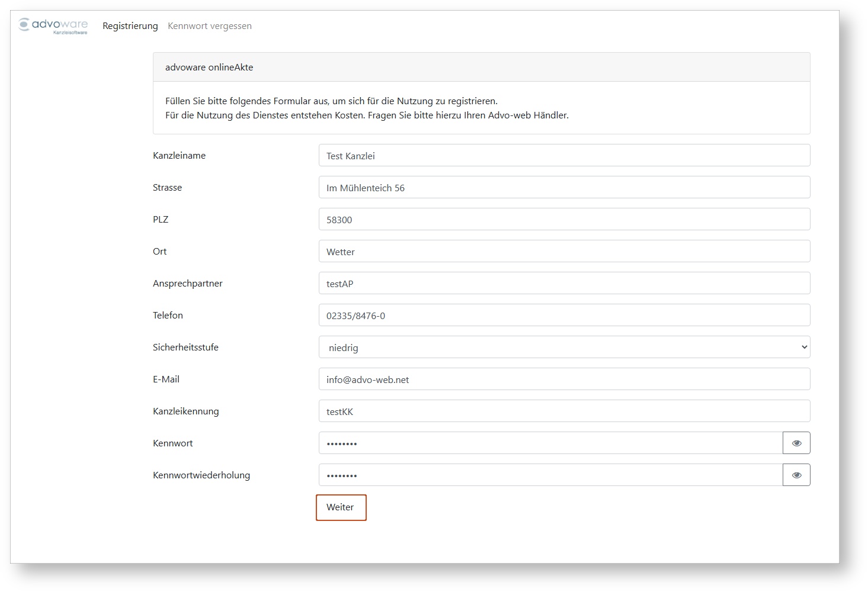Focus the E-Mail address field
Screen dimensions: 868x592
click(563, 379)
